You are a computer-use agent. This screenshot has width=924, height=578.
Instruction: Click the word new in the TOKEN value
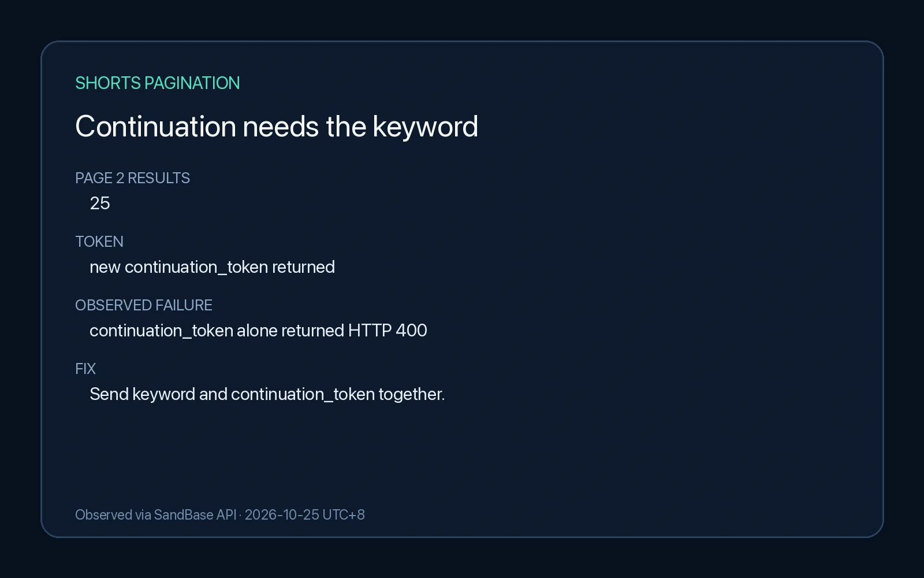click(x=105, y=267)
